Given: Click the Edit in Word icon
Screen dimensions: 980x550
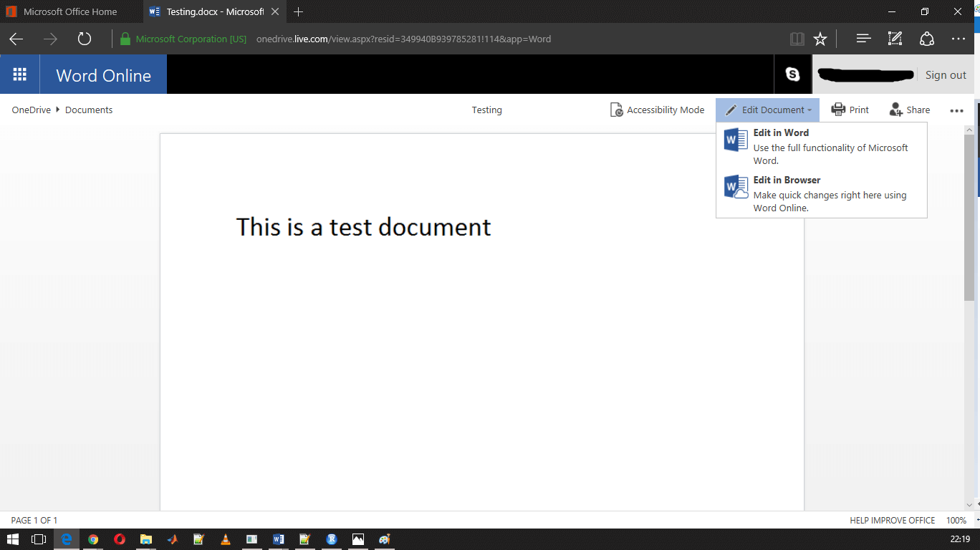Looking at the screenshot, I should [x=736, y=140].
